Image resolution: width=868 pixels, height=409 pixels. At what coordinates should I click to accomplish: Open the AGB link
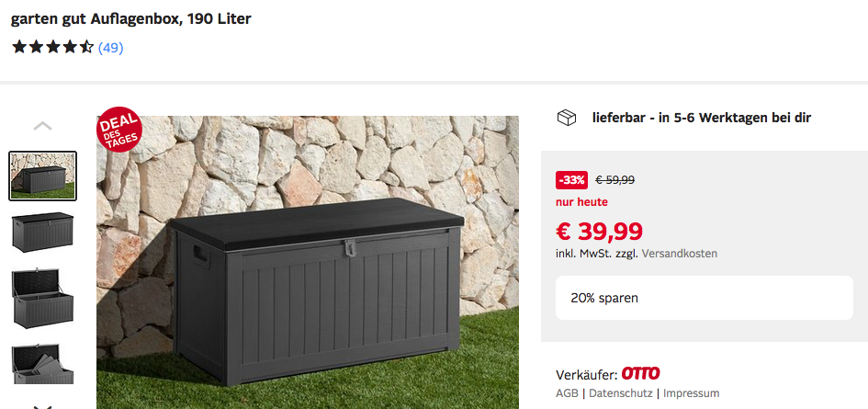pos(567,393)
